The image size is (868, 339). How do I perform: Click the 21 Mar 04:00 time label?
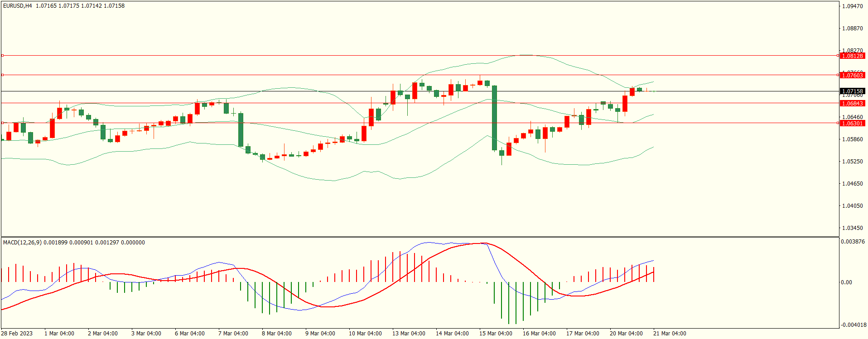pos(670,334)
